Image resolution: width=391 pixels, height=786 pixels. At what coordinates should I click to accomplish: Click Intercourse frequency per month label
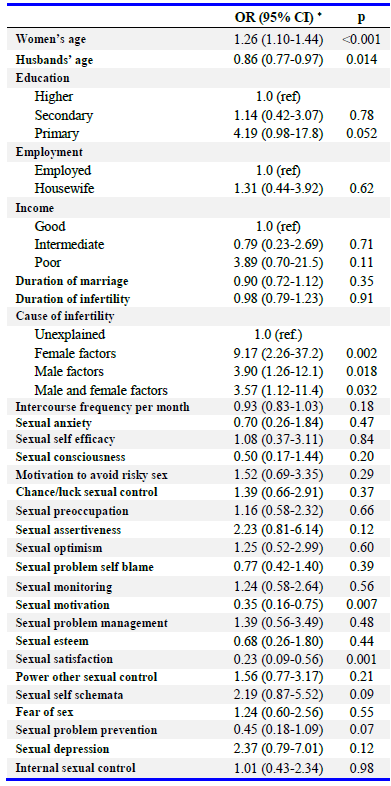point(103,407)
